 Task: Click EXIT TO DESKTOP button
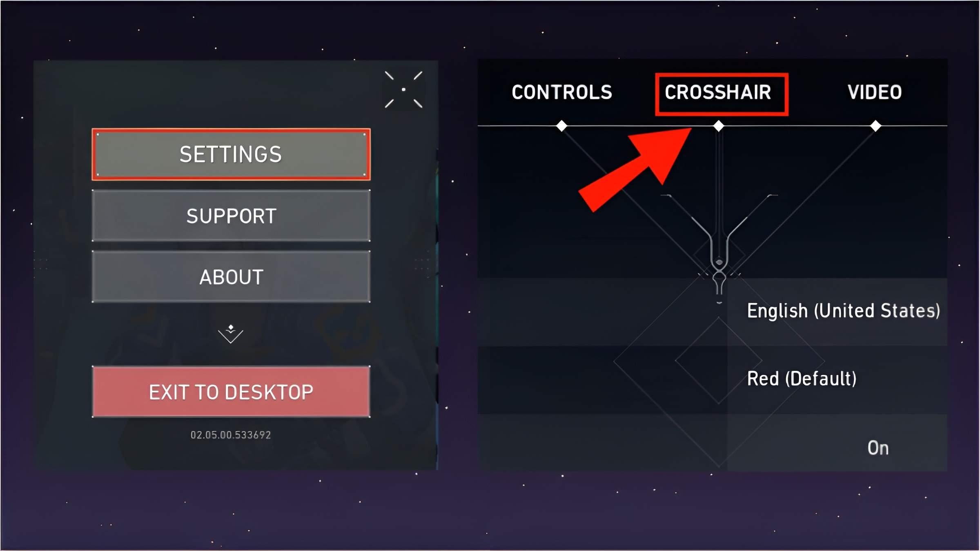(x=232, y=391)
